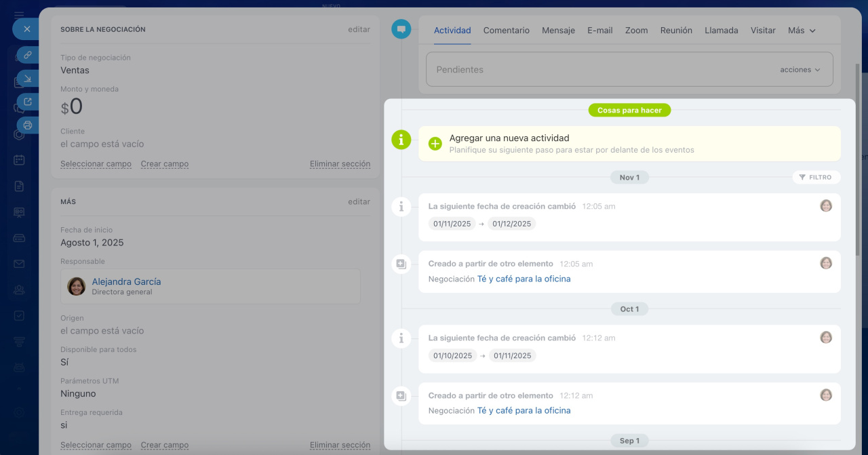Open the first Té y café para la oficina link
The image size is (868, 455).
pyautogui.click(x=524, y=279)
